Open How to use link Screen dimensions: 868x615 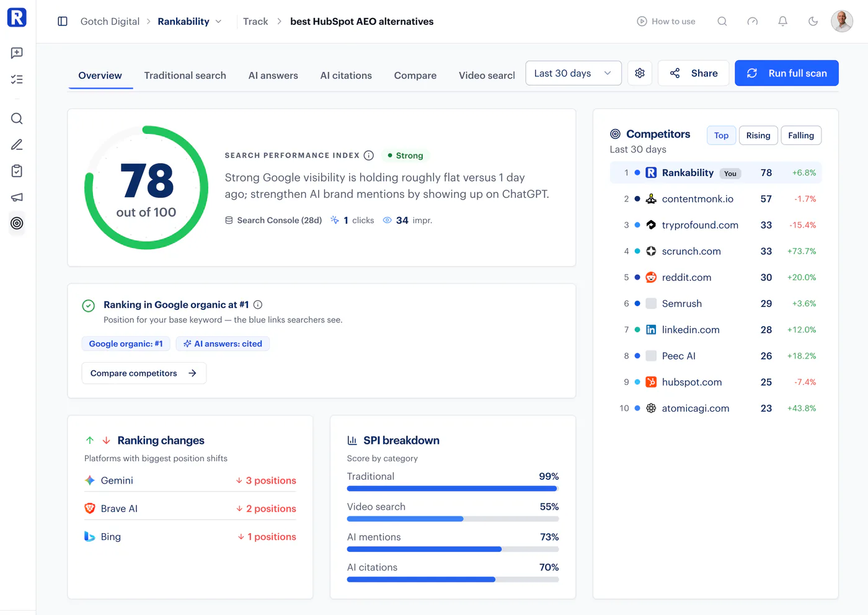pos(666,22)
